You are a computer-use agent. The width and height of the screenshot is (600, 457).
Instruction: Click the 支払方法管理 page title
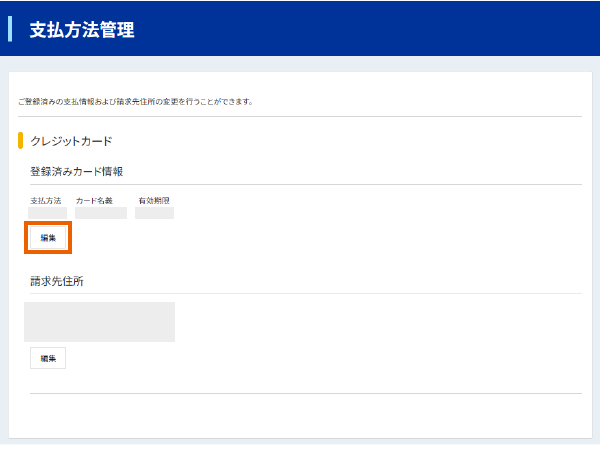point(82,30)
